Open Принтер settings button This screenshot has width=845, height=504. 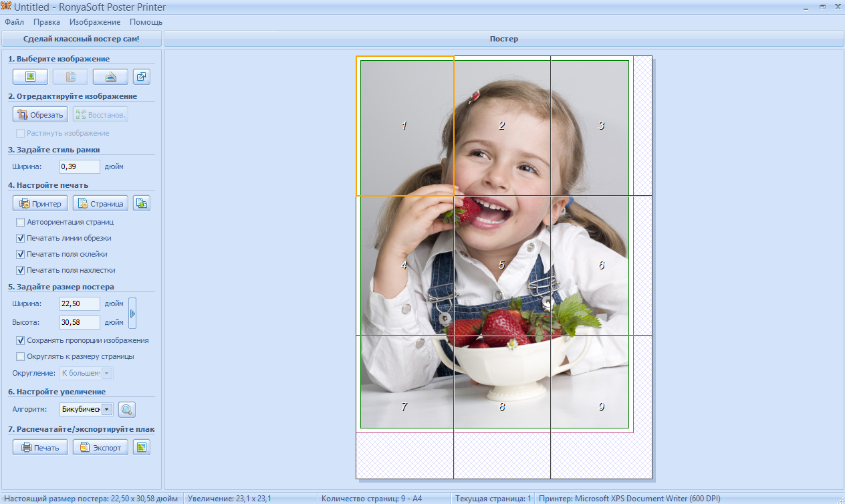click(x=40, y=203)
